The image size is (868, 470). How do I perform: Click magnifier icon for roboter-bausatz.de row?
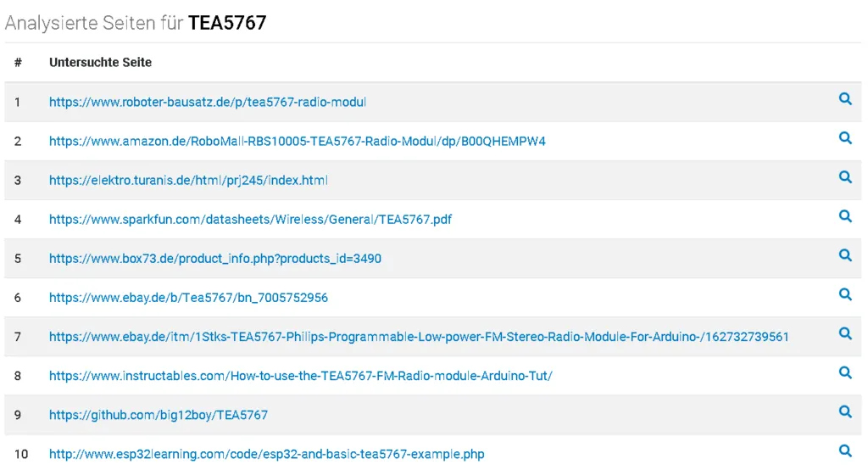point(844,99)
